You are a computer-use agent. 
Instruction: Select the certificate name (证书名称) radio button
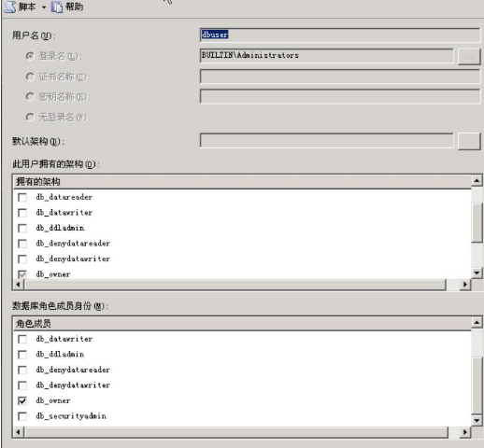[30, 77]
